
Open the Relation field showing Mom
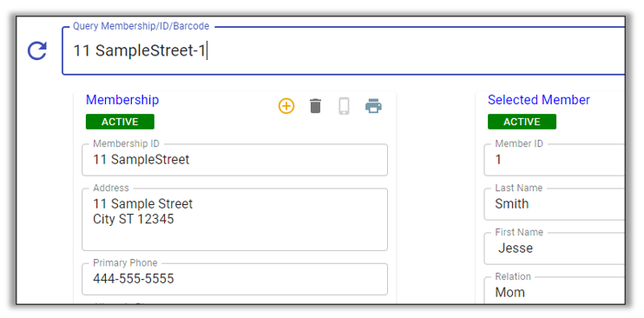tap(555, 290)
